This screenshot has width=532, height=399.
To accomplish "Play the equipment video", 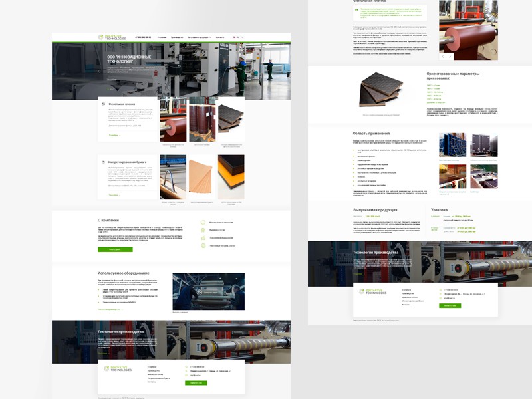I will coord(199,292).
